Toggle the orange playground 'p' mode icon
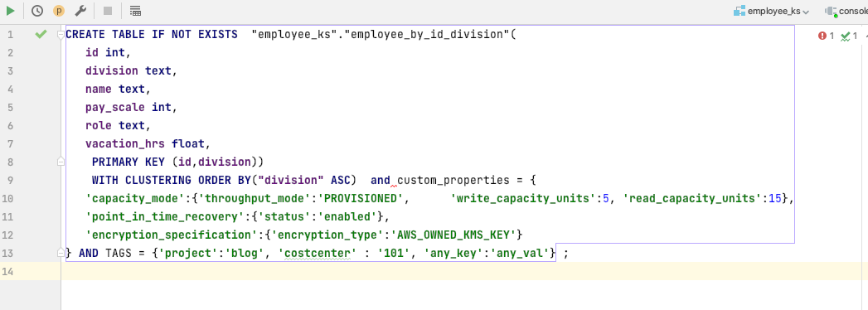Viewport: 868px width, 310px height. 59,11
